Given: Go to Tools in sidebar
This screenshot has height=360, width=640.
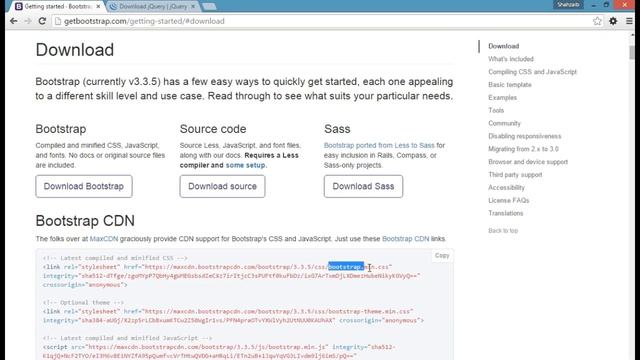Looking at the screenshot, I should (x=496, y=111).
